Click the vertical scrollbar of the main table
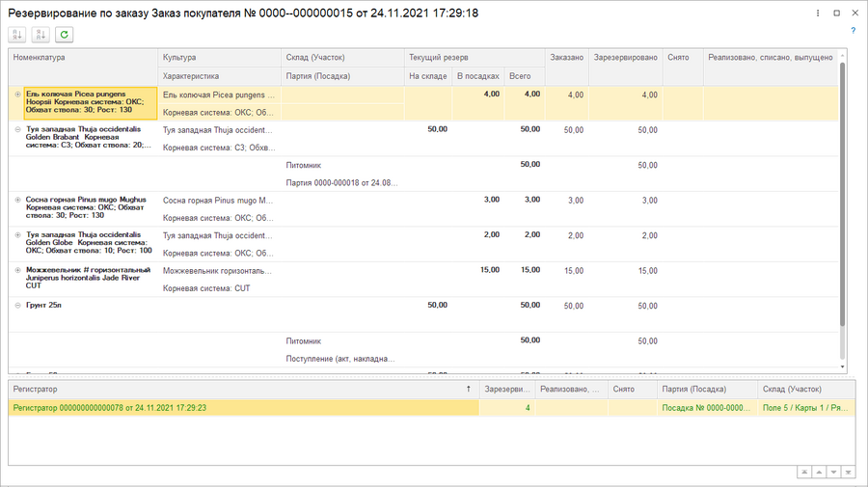Image resolution: width=868 pixels, height=487 pixels. (844, 193)
